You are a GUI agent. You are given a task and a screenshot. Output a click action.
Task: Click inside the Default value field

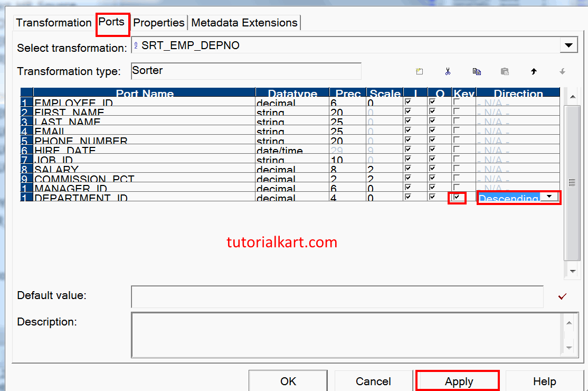tap(337, 296)
